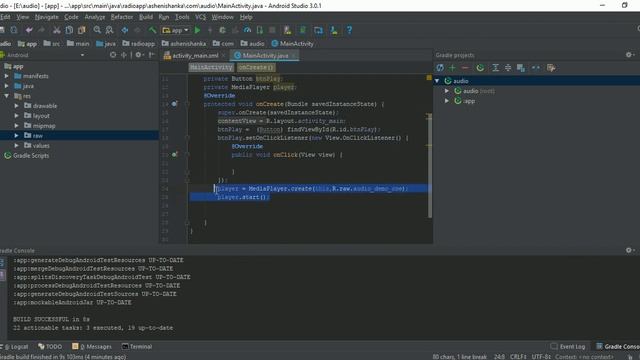This screenshot has height=360, width=640.
Task: Expand the manifests folder
Action: click(x=7, y=76)
